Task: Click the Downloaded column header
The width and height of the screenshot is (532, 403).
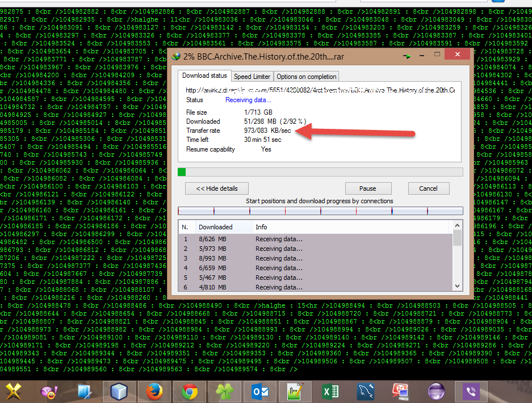Action: pos(215,227)
